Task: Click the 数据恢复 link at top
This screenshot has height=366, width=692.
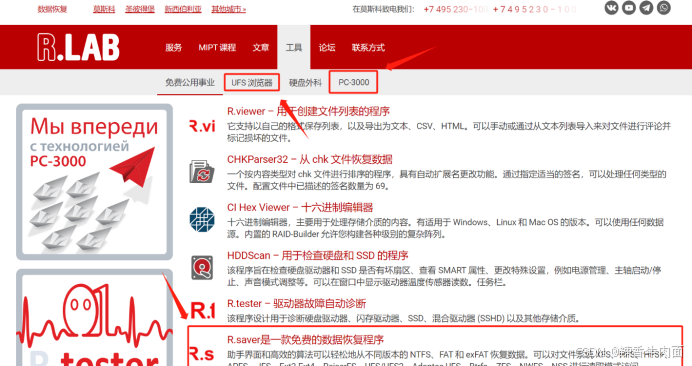Action: click(52, 9)
